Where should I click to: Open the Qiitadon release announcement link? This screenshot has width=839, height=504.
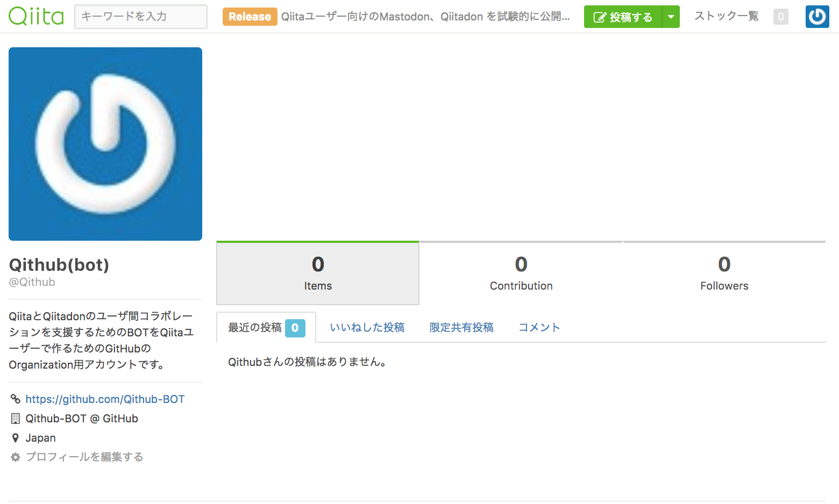tap(425, 17)
